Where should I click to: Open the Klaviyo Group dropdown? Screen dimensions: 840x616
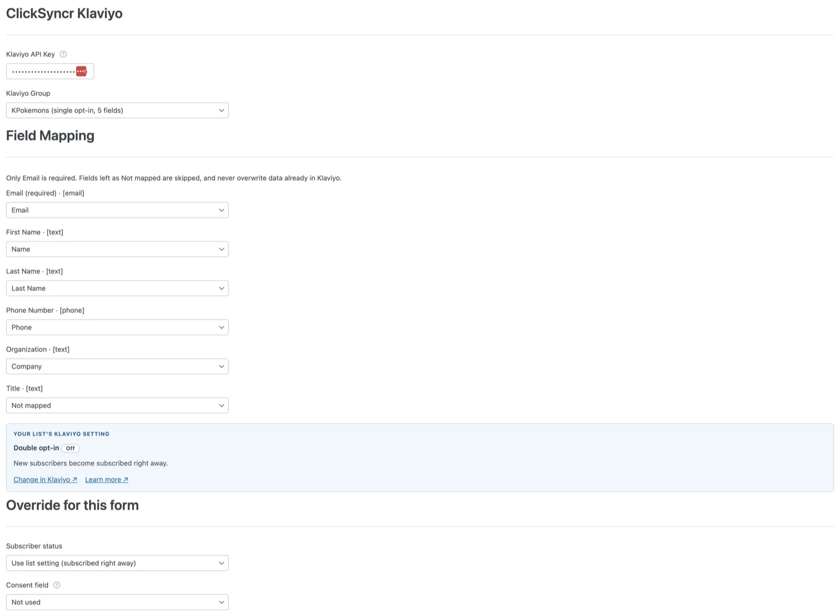pos(117,110)
